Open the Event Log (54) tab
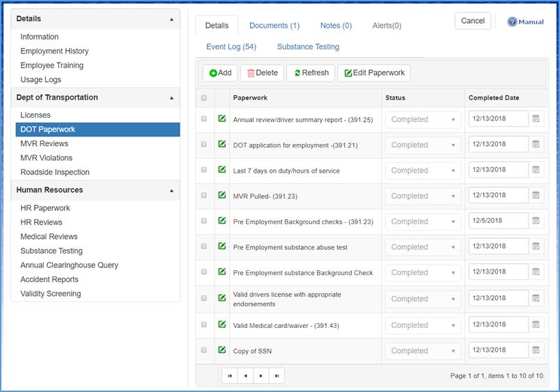The image size is (560, 392). click(231, 47)
